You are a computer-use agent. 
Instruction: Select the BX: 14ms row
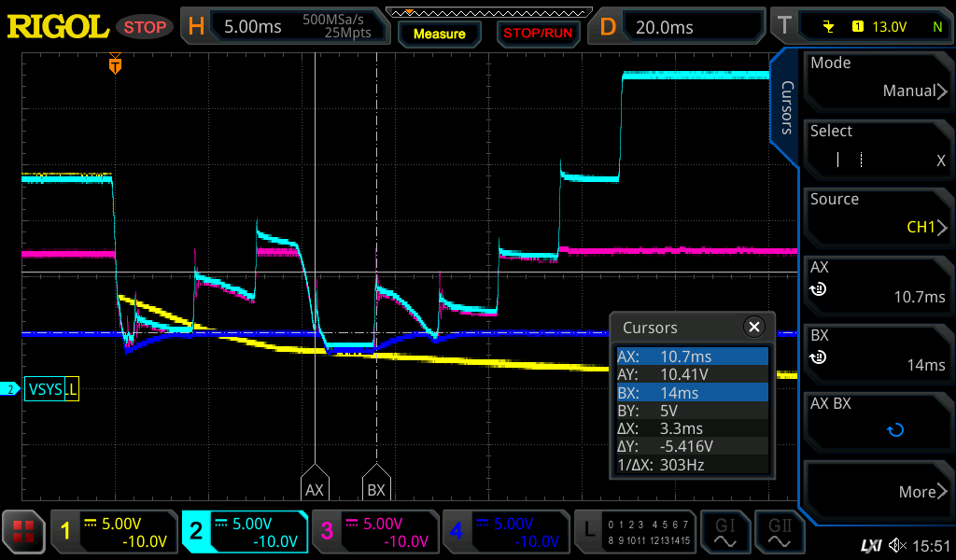pyautogui.click(x=692, y=392)
